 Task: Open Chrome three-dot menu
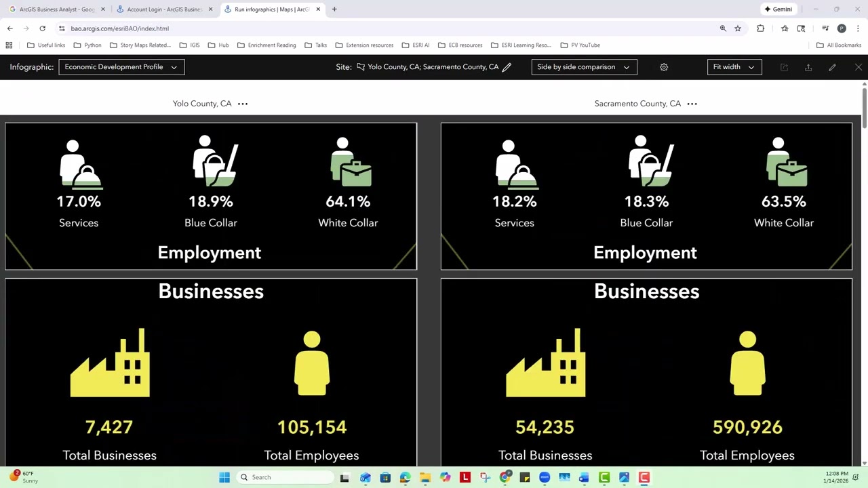tap(858, 28)
